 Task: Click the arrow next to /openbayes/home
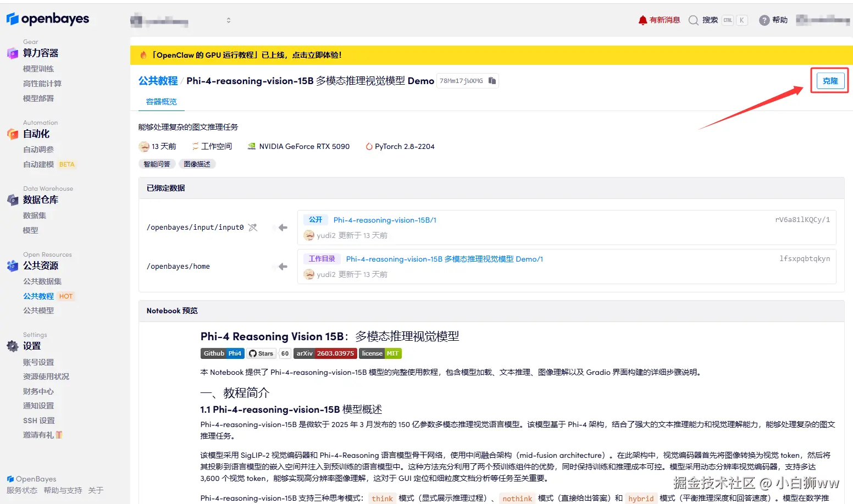283,267
